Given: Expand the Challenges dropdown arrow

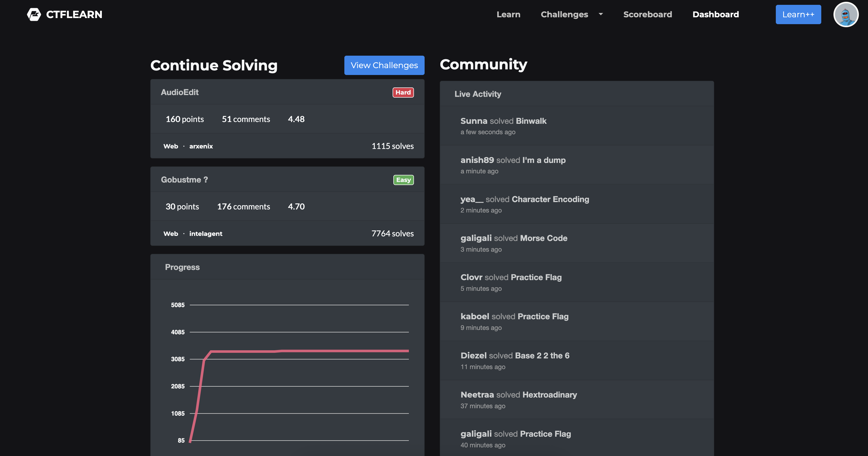Looking at the screenshot, I should 600,14.
